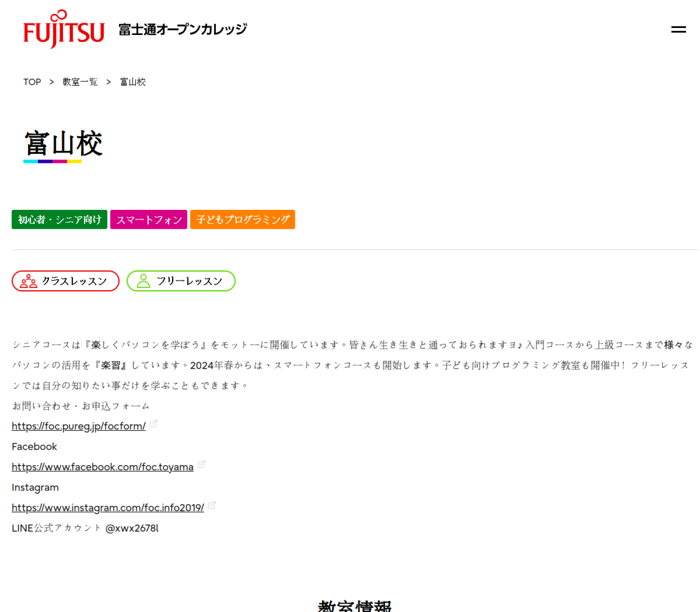700x612 pixels.
Task: Click the フリーレッスン badge
Action: (x=181, y=281)
